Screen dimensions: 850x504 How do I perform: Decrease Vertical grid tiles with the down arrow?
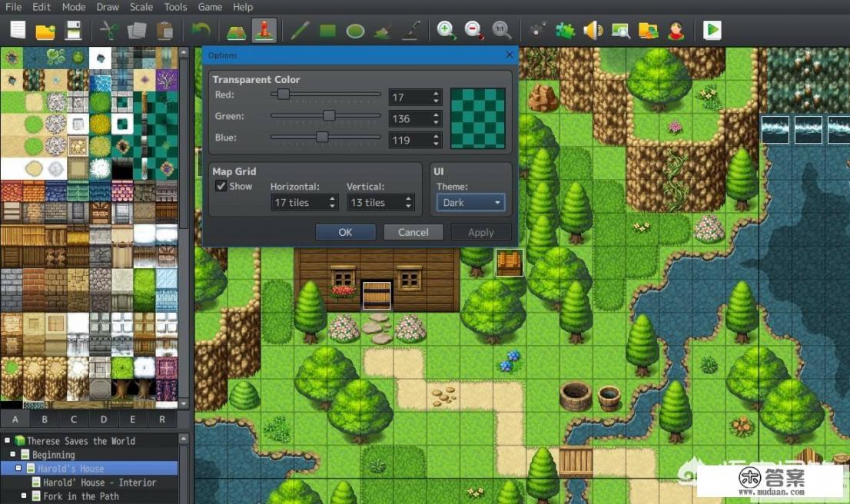click(407, 207)
